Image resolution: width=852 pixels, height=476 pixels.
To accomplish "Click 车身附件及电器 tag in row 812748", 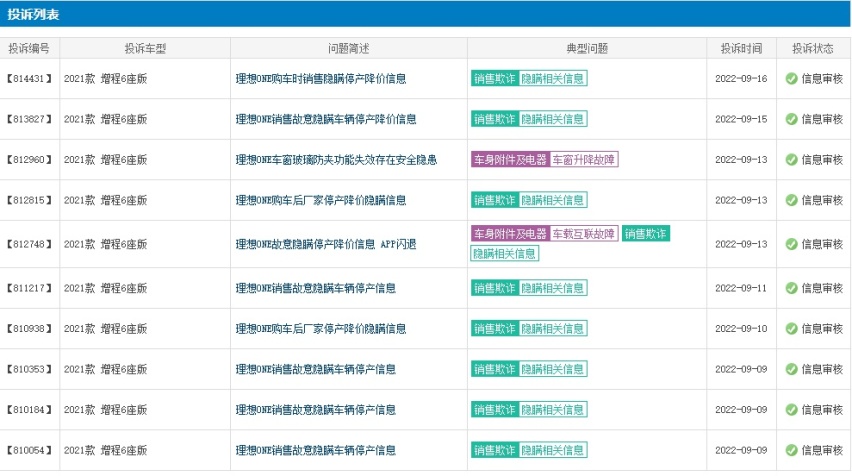I will click(510, 234).
